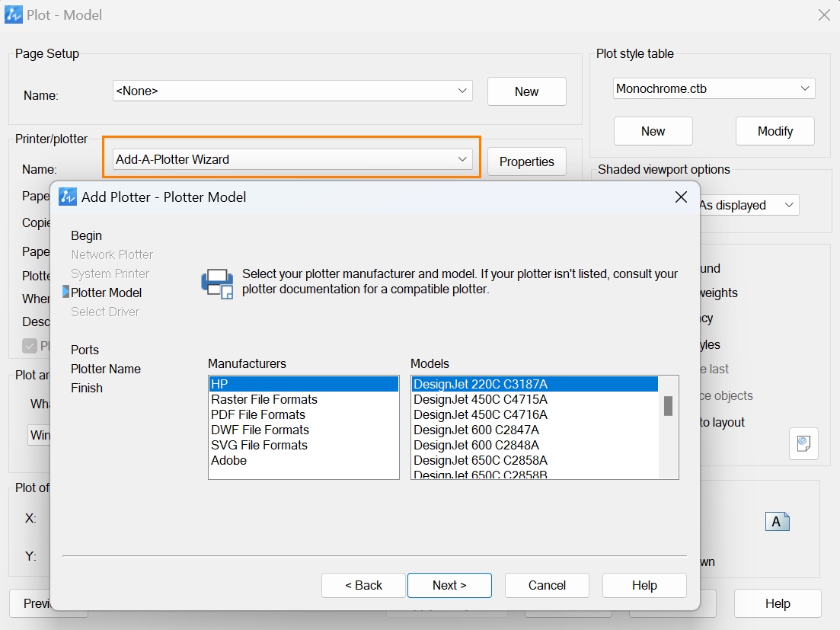Go to the Begin wizard step
This screenshot has height=630, width=840.
coord(86,235)
